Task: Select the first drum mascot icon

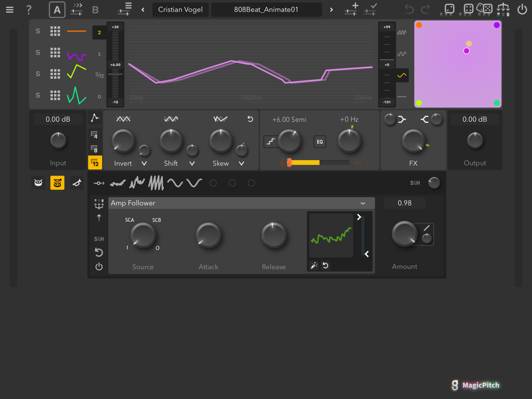Action: coord(38,183)
